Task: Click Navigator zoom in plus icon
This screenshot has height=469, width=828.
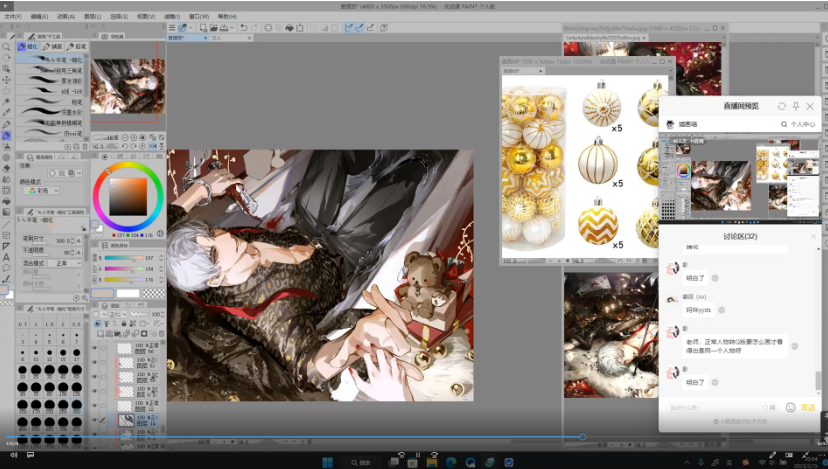Action: pyautogui.click(x=134, y=137)
